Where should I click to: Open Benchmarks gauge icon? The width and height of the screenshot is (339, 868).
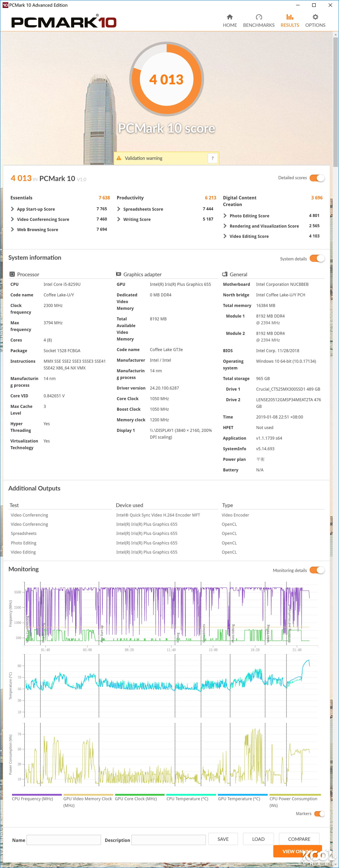pos(259,17)
